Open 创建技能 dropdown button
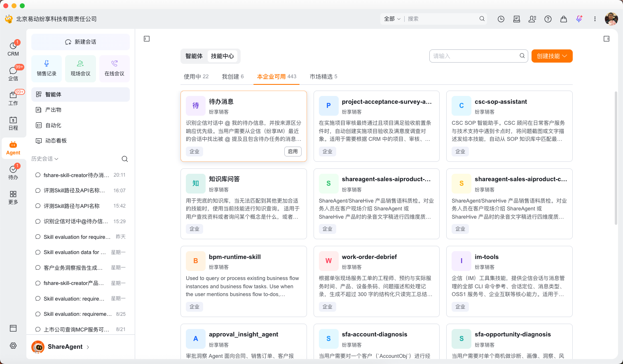This screenshot has width=623, height=364. (x=552, y=56)
